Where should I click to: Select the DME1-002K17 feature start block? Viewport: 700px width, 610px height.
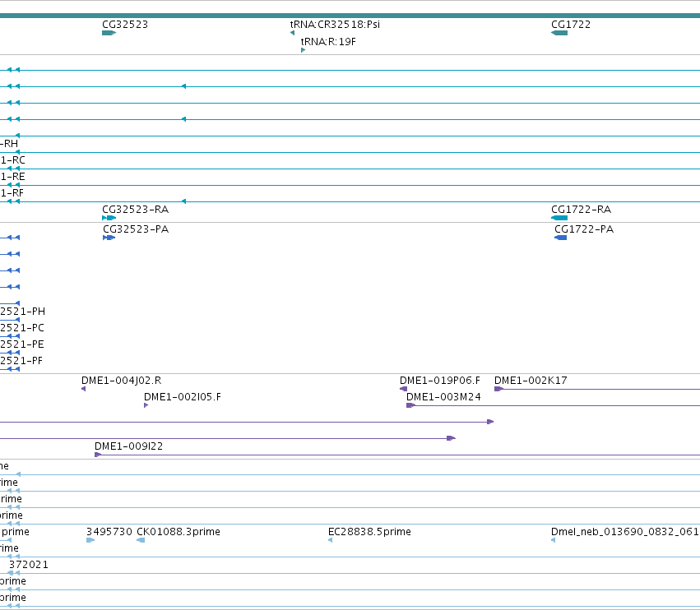tap(498, 389)
